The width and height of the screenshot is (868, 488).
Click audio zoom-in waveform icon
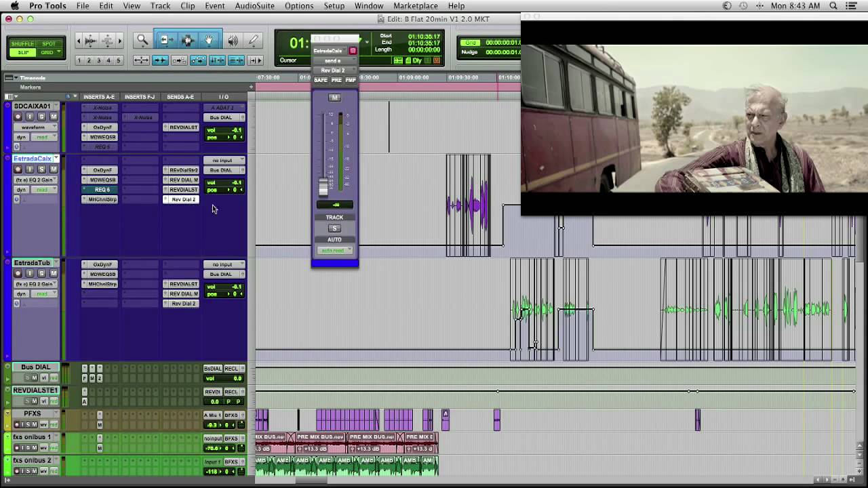click(92, 41)
